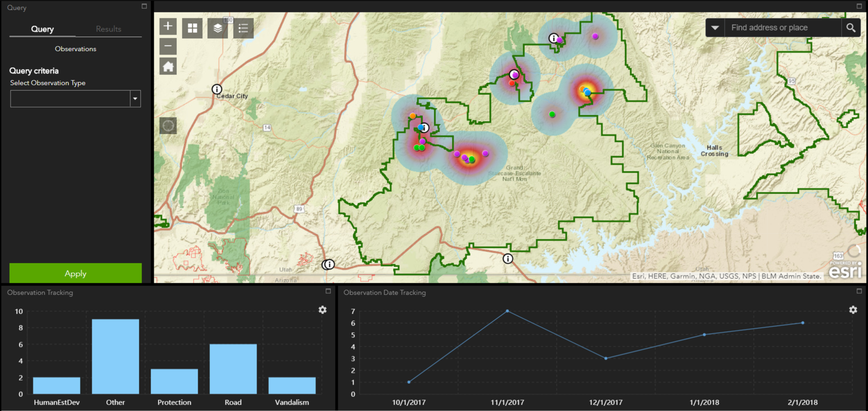Image resolution: width=868 pixels, height=411 pixels.
Task: Select the Query tab
Action: (42, 29)
